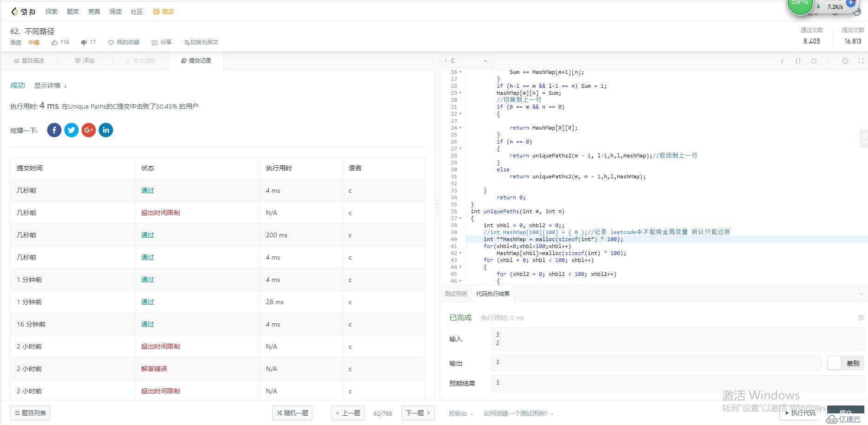Add problem to 我的收藏
The width and height of the screenshot is (868, 425).
(123, 42)
